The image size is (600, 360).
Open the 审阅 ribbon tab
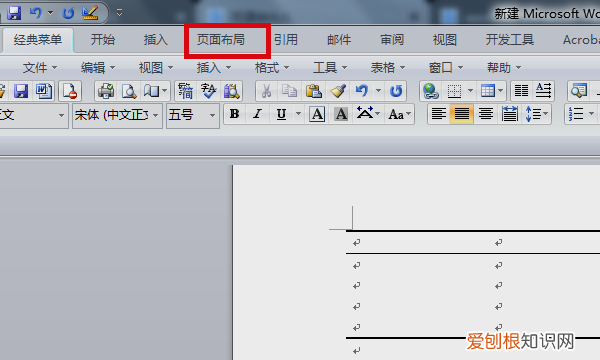point(392,40)
